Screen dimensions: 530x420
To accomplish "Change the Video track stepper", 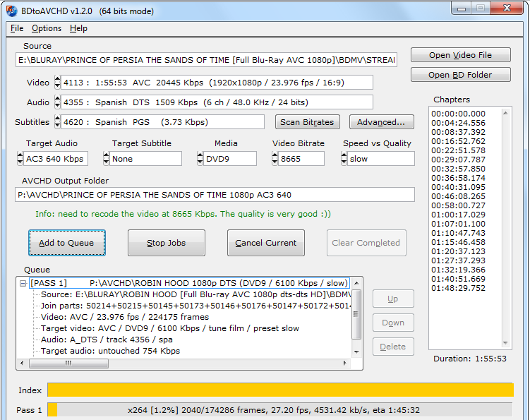I will click(x=58, y=83).
